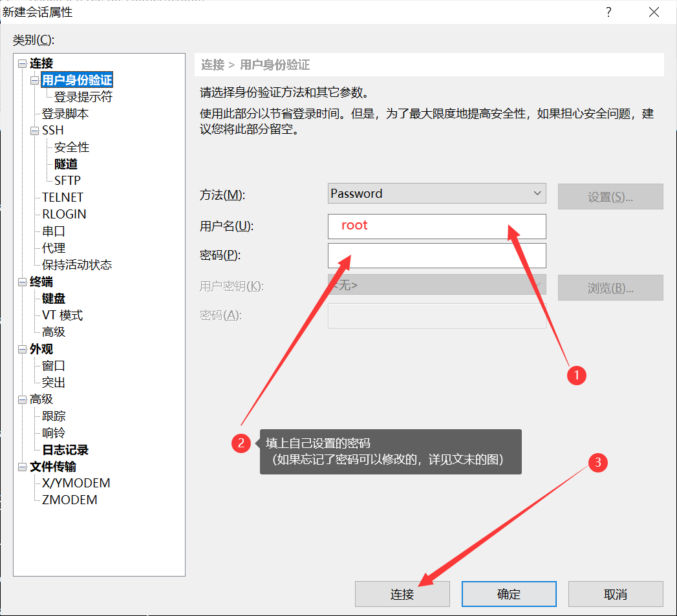677x616 pixels.
Task: Select 高级 under 终端
Action: click(x=54, y=332)
